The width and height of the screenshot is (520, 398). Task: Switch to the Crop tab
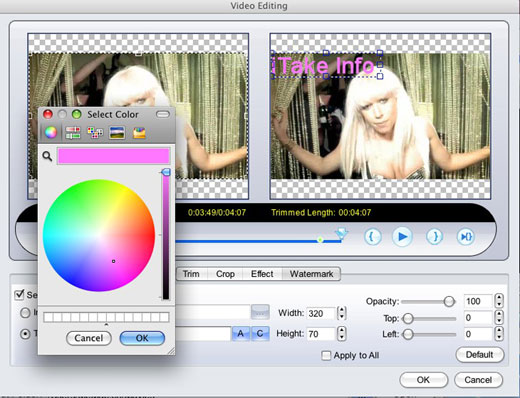point(225,274)
